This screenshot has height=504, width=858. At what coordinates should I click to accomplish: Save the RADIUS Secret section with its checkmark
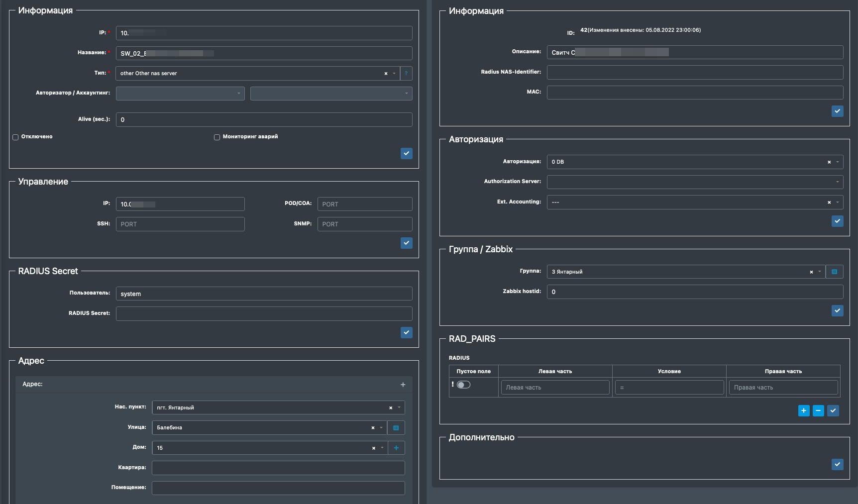pyautogui.click(x=407, y=332)
